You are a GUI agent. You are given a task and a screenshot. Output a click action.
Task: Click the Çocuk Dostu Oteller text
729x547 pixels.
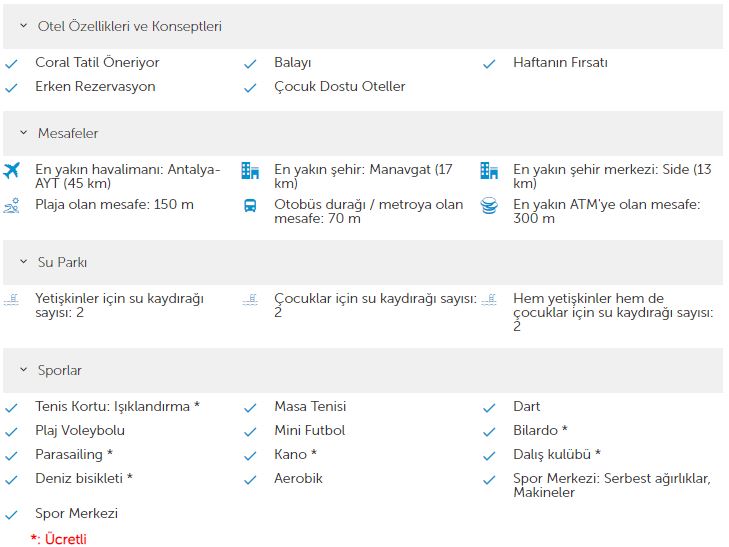tap(339, 86)
